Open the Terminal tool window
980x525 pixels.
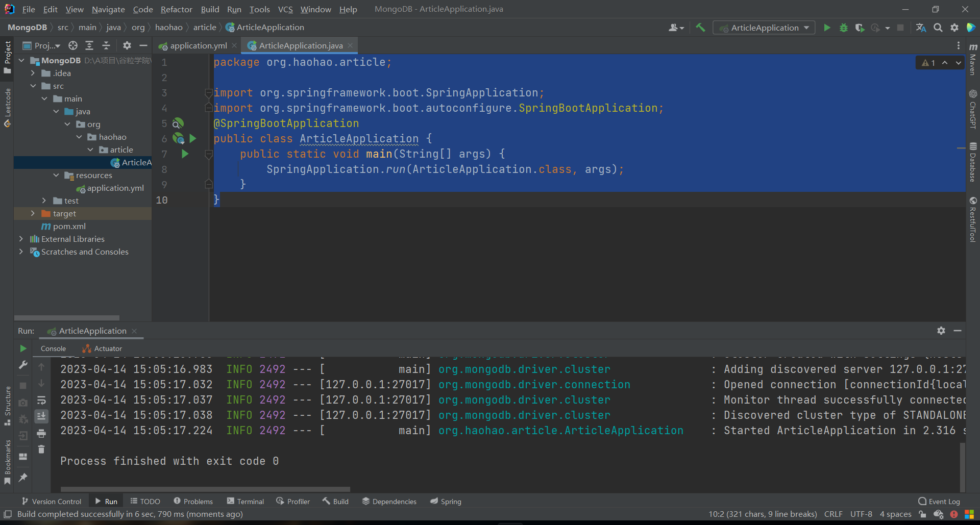click(246, 502)
